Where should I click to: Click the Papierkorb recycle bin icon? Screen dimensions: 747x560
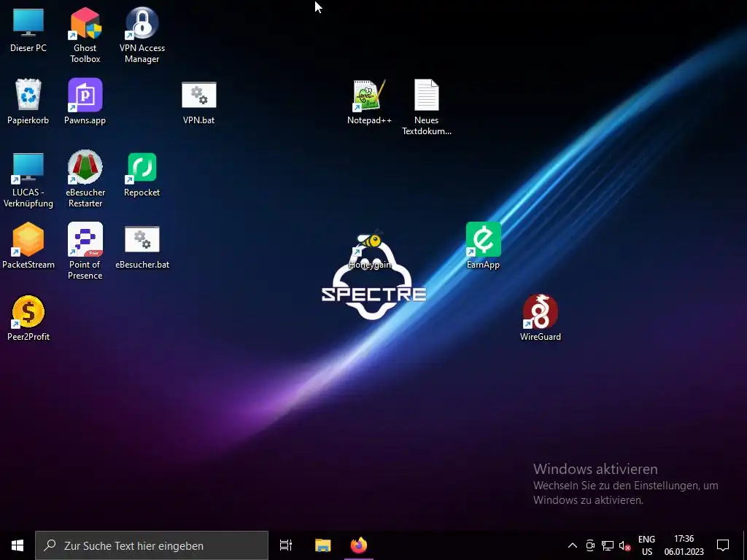[28, 102]
